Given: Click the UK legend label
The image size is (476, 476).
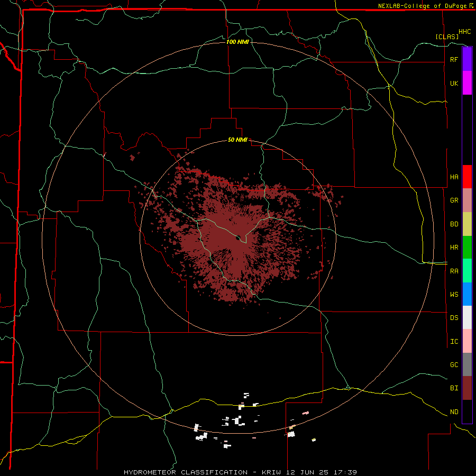Looking at the screenshot, I should click(454, 83).
